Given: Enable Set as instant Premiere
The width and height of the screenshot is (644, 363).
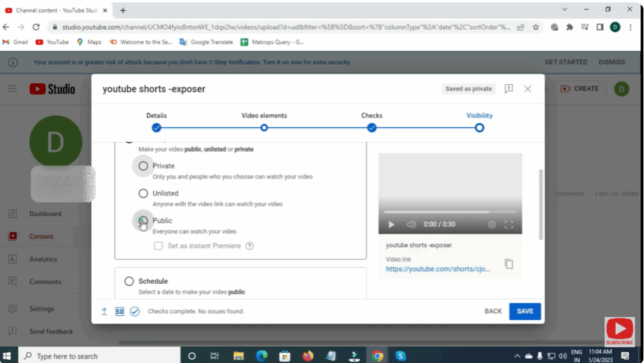Looking at the screenshot, I should [x=158, y=246].
